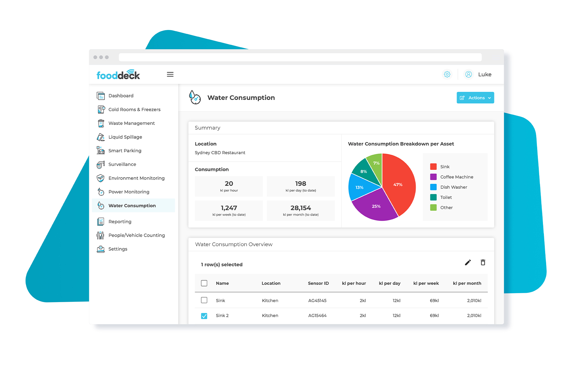The height and width of the screenshot is (373, 588).
Task: Click the Coffee Machine purple legend swatch
Action: click(433, 177)
